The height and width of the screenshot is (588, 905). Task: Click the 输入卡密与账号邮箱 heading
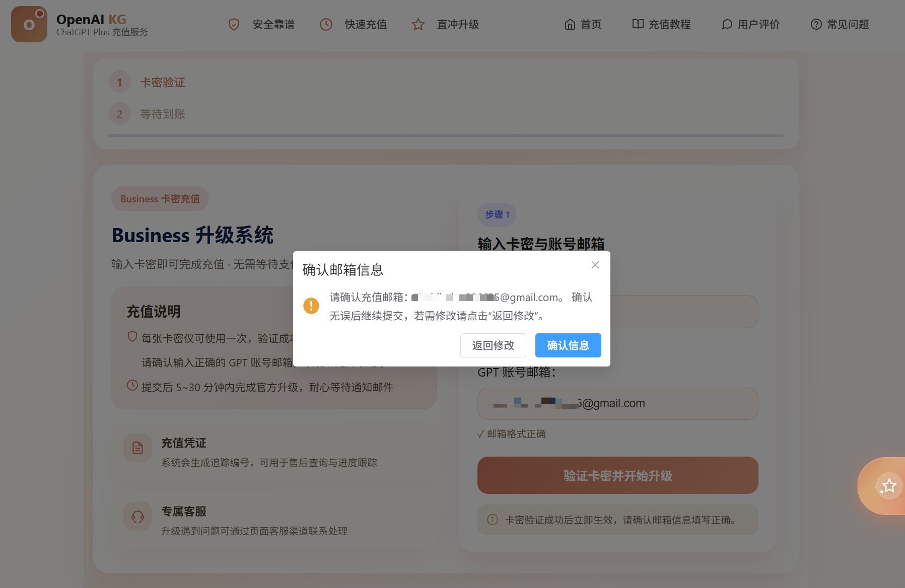coord(541,244)
